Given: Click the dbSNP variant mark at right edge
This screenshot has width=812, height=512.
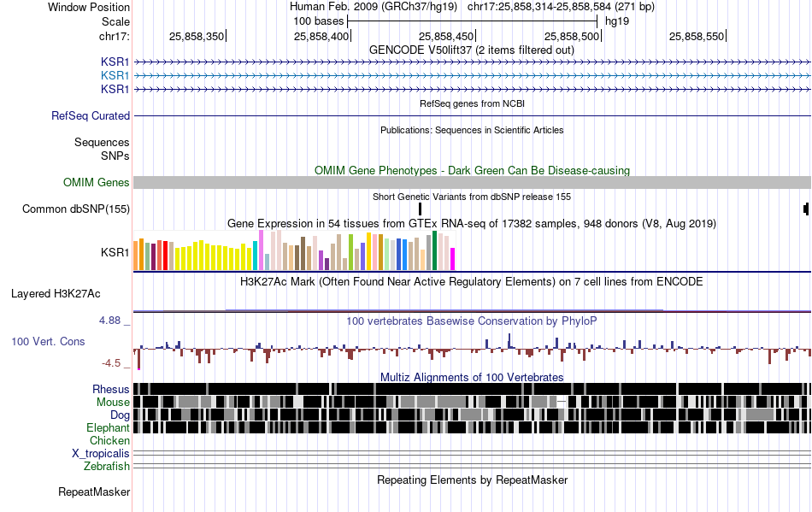Looking at the screenshot, I should pyautogui.click(x=806, y=209).
